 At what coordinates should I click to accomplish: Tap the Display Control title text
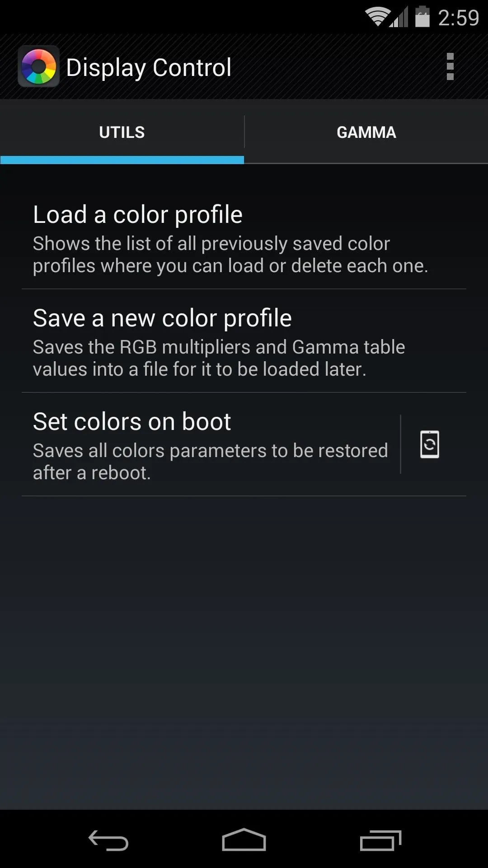(149, 68)
